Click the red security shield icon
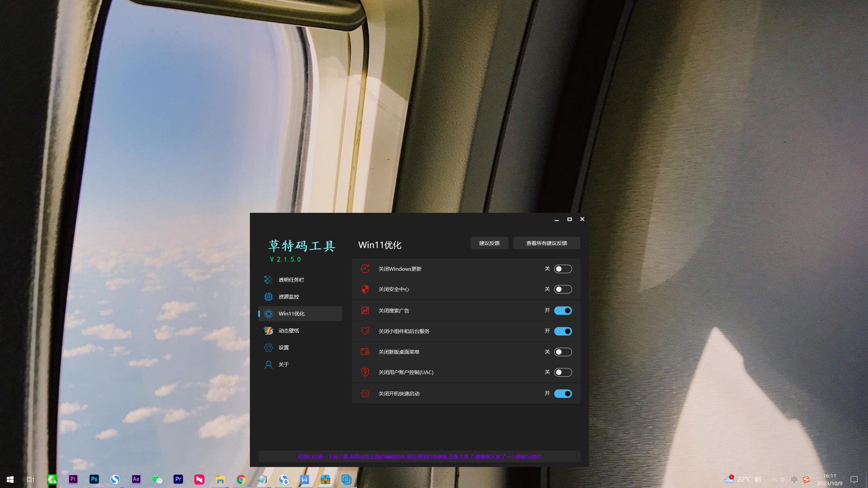 (365, 289)
